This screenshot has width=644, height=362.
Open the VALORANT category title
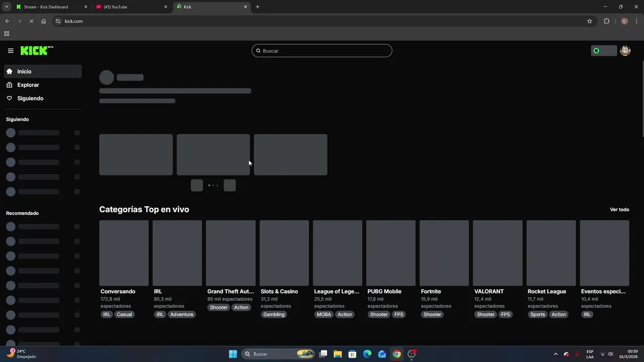(x=489, y=292)
